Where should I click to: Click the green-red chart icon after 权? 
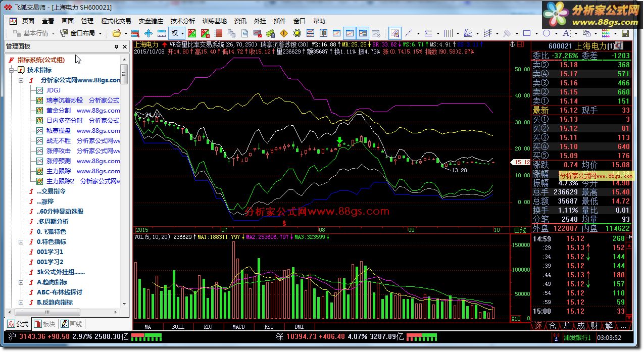pyautogui.click(x=192, y=33)
